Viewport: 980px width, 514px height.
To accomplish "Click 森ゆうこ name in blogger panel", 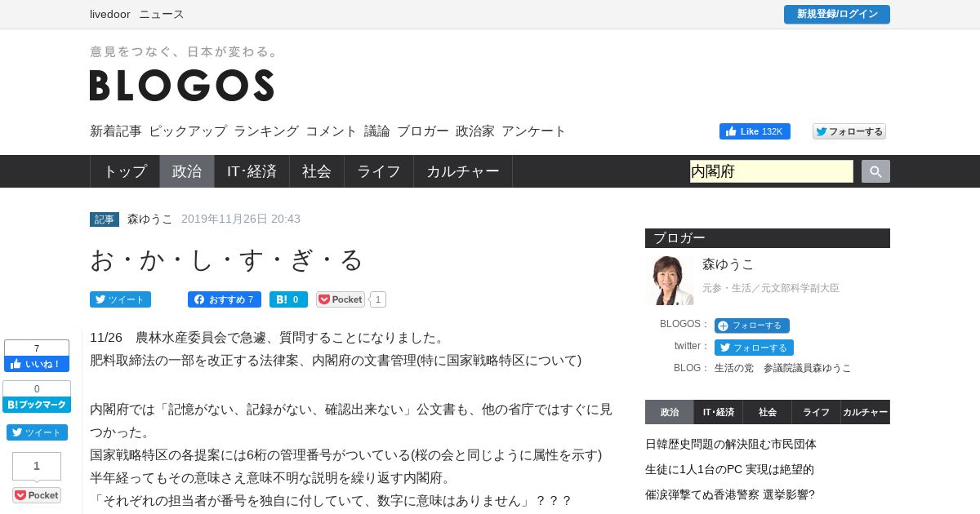I will [728, 264].
